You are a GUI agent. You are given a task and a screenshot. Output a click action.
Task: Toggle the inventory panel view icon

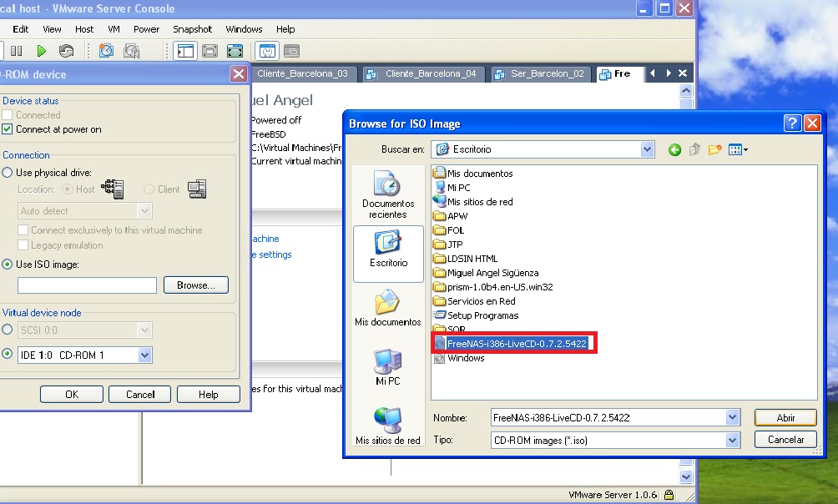click(x=185, y=51)
